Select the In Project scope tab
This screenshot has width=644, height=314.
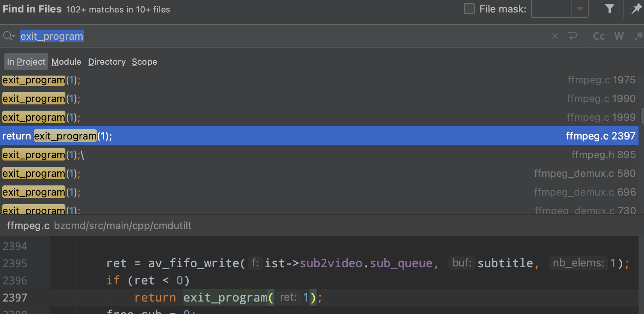click(x=26, y=62)
